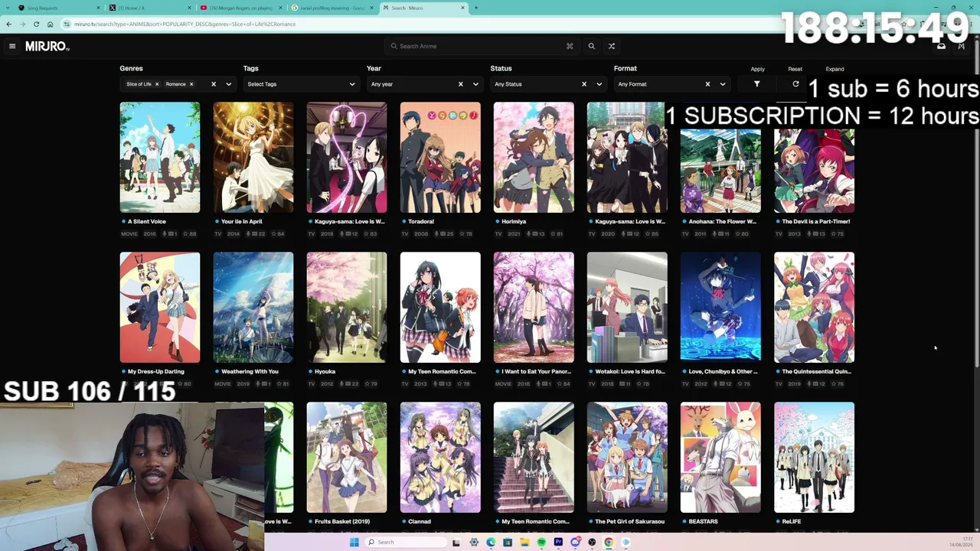Open The Quintessential Quintuplets title link
980x551 pixels.
pos(817,372)
